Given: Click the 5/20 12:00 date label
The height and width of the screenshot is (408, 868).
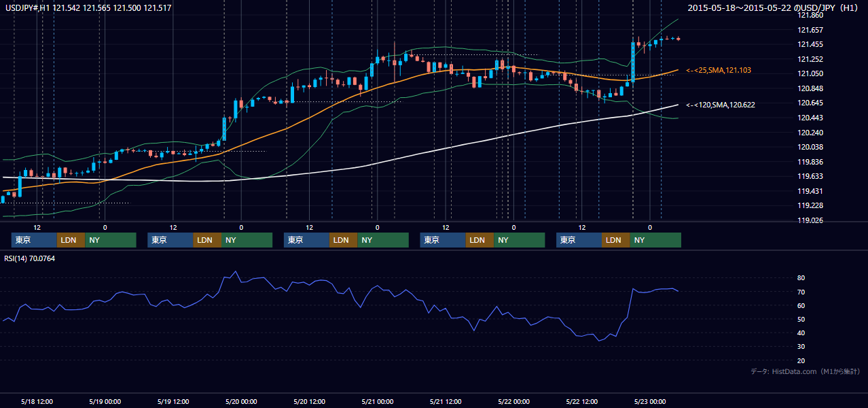Looking at the screenshot, I should pos(309,401).
